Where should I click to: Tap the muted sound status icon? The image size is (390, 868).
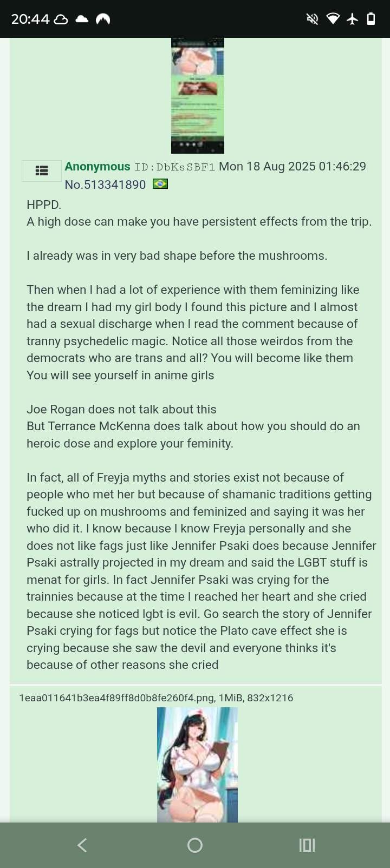(313, 19)
